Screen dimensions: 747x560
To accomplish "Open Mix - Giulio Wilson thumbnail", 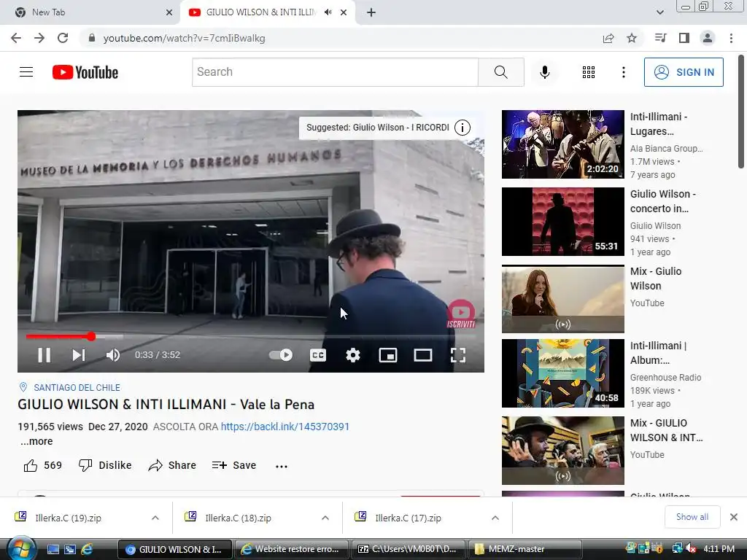I will point(562,298).
